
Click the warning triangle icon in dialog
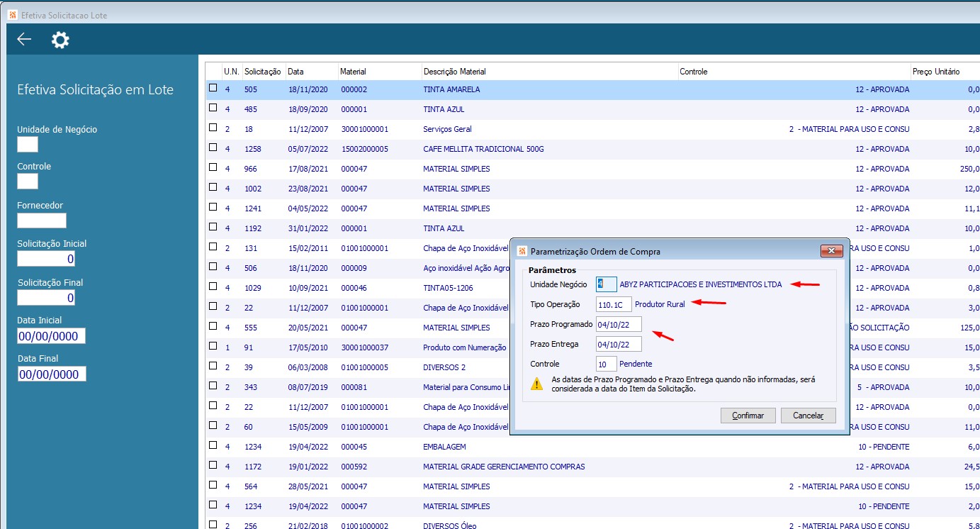537,384
